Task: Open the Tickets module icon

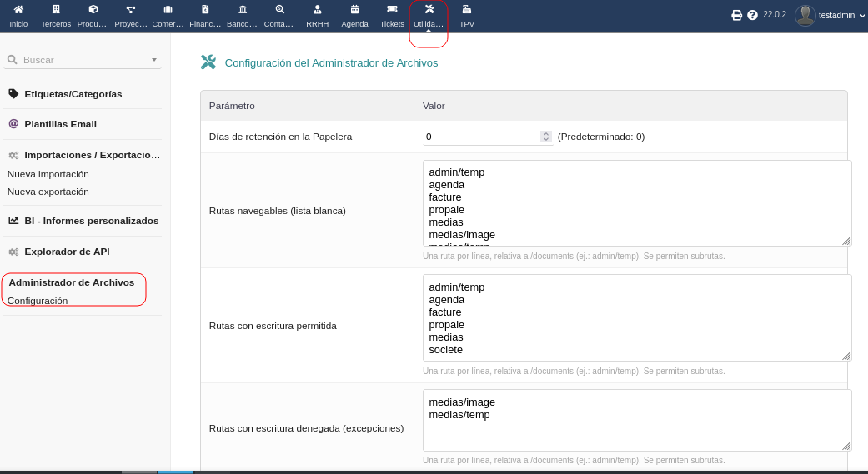Action: 392,10
